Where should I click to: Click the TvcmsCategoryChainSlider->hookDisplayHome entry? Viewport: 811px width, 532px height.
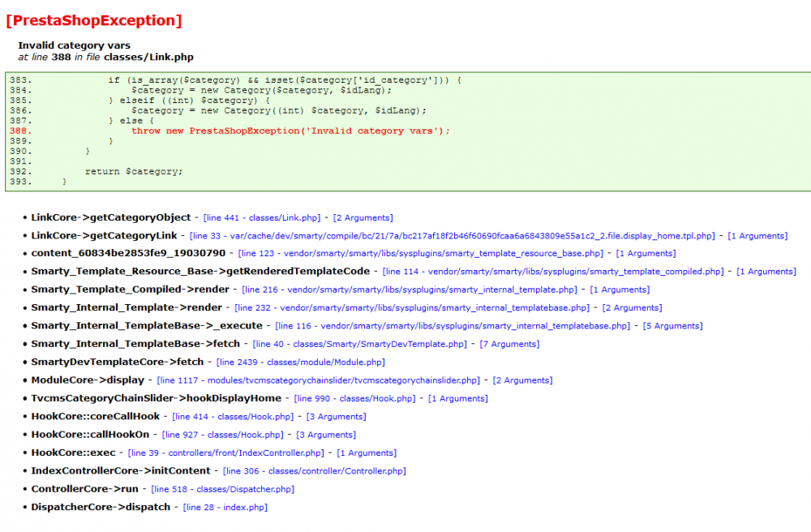157,399
